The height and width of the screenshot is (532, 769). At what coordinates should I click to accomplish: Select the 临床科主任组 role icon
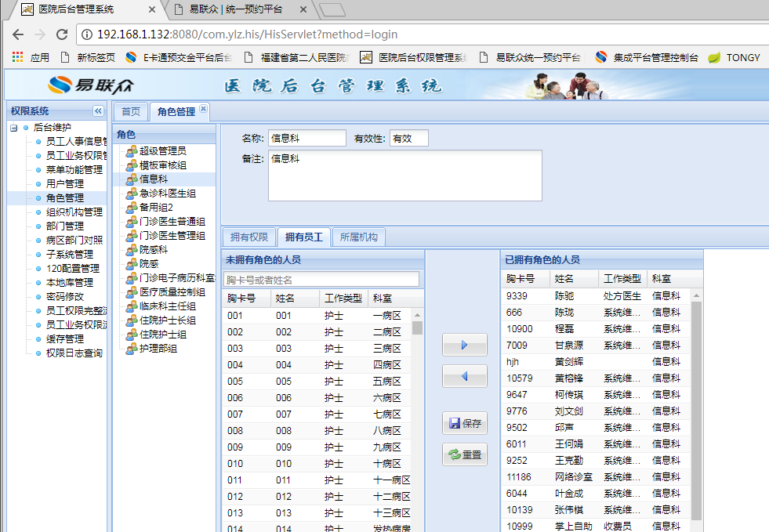coord(132,306)
